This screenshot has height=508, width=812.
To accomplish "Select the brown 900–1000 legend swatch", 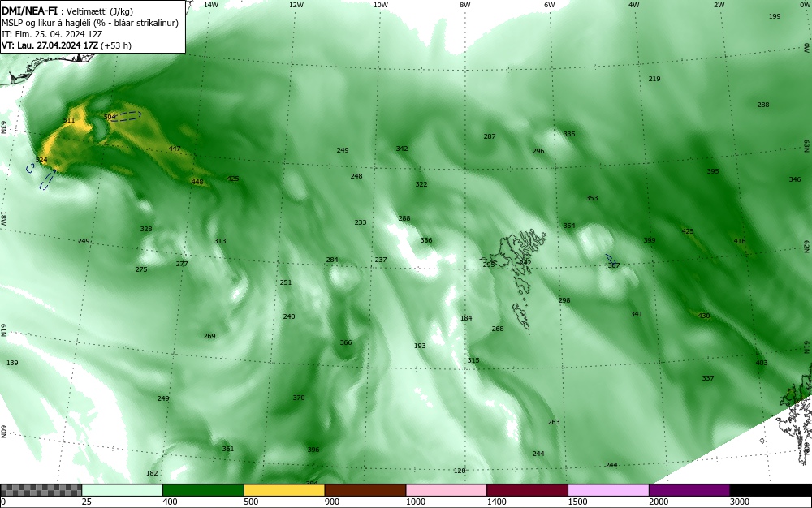I will coord(365,490).
